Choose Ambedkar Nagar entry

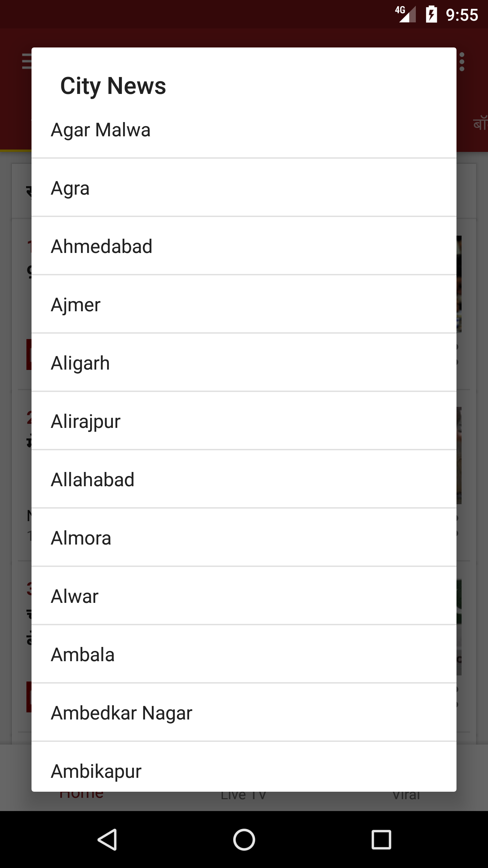click(244, 713)
